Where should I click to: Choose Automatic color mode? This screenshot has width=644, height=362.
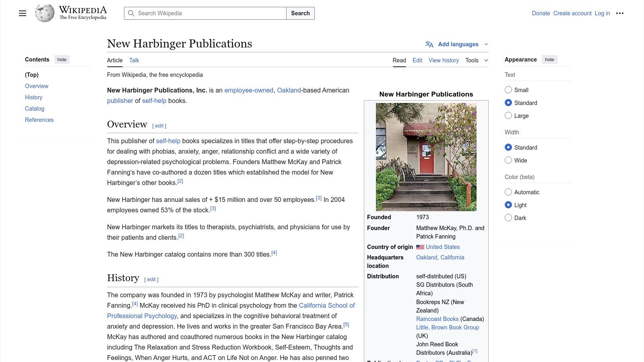point(508,192)
